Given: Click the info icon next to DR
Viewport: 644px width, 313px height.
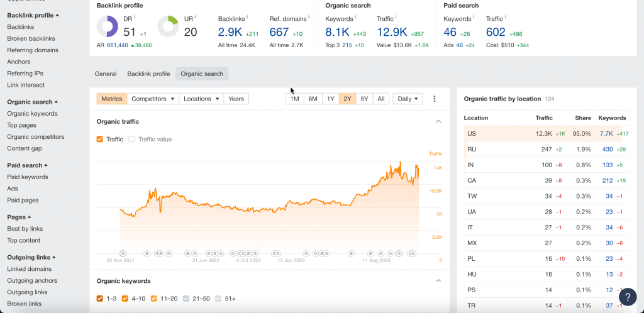Looking at the screenshot, I should pyautogui.click(x=134, y=16).
